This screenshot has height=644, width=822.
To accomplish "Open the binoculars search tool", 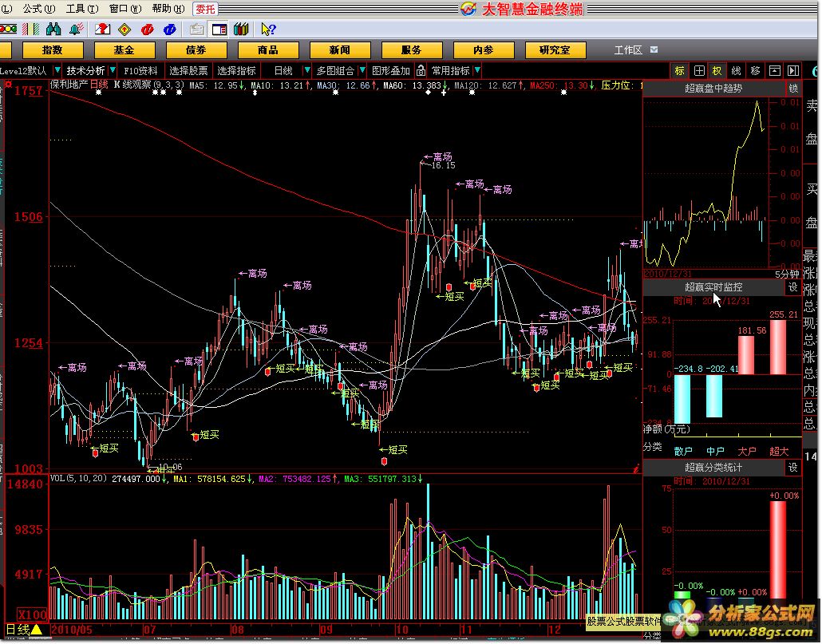I will click(x=53, y=30).
